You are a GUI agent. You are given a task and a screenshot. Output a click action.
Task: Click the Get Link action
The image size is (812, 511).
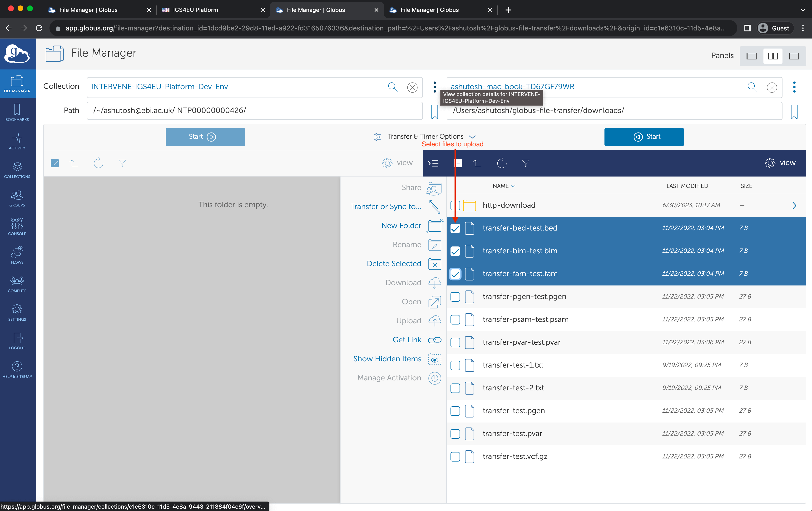point(407,340)
